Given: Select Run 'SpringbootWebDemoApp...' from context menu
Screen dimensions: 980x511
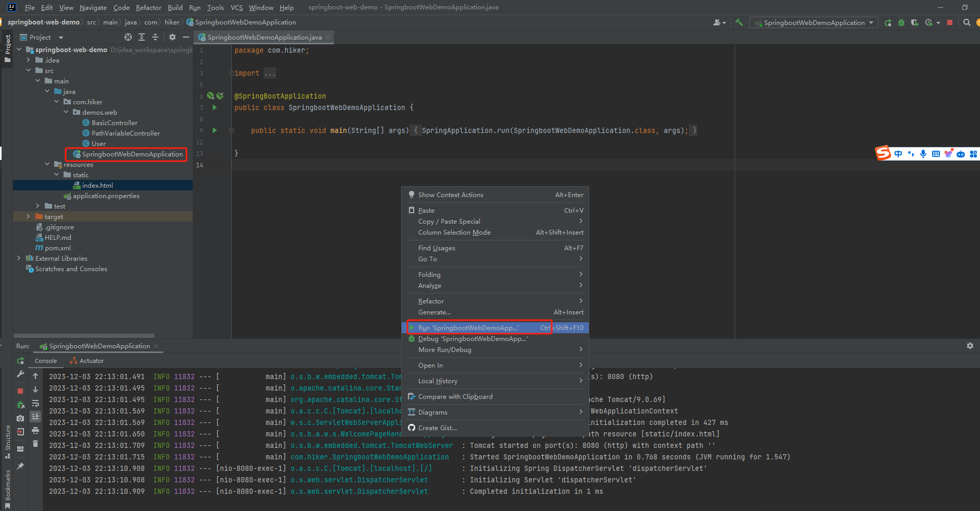Looking at the screenshot, I should coord(468,328).
